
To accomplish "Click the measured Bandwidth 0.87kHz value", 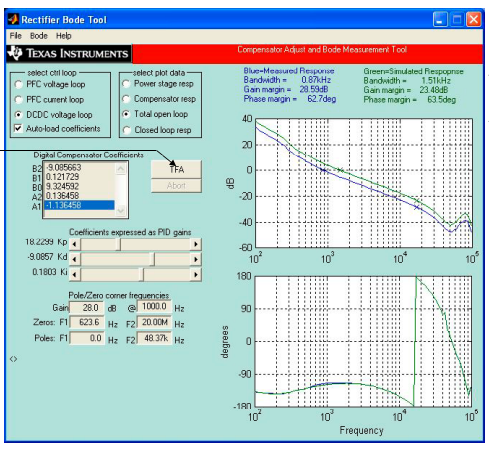I will [316, 80].
